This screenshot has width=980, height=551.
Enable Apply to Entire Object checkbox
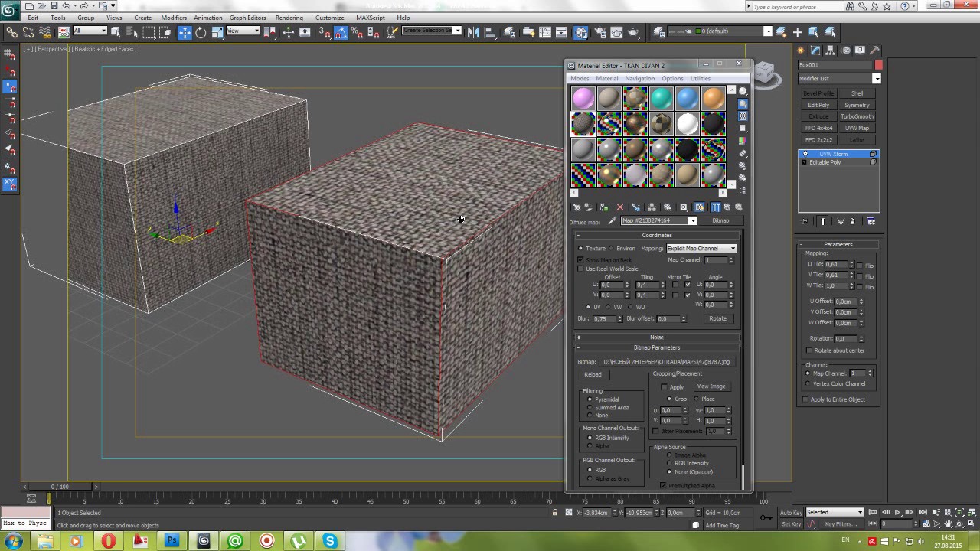(805, 399)
